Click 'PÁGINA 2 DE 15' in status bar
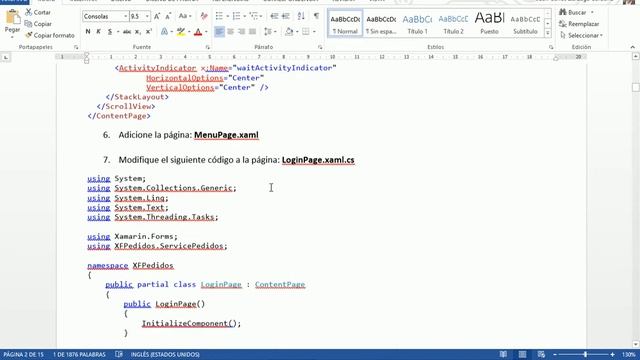This screenshot has height=360, width=640. pyautogui.click(x=23, y=354)
